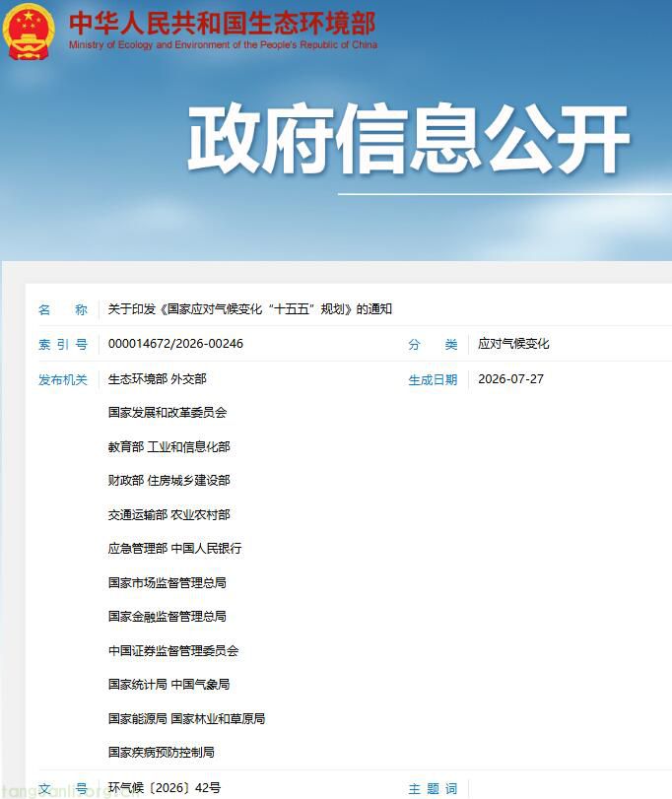The width and height of the screenshot is (672, 799).
Task: Select document number 环气候〔2026〕42号
Action: click(165, 788)
